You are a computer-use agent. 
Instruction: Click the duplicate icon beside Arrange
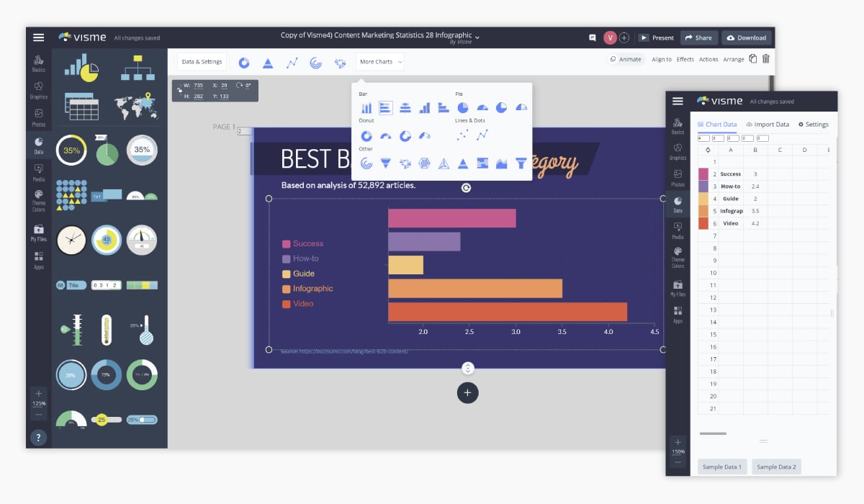point(753,59)
